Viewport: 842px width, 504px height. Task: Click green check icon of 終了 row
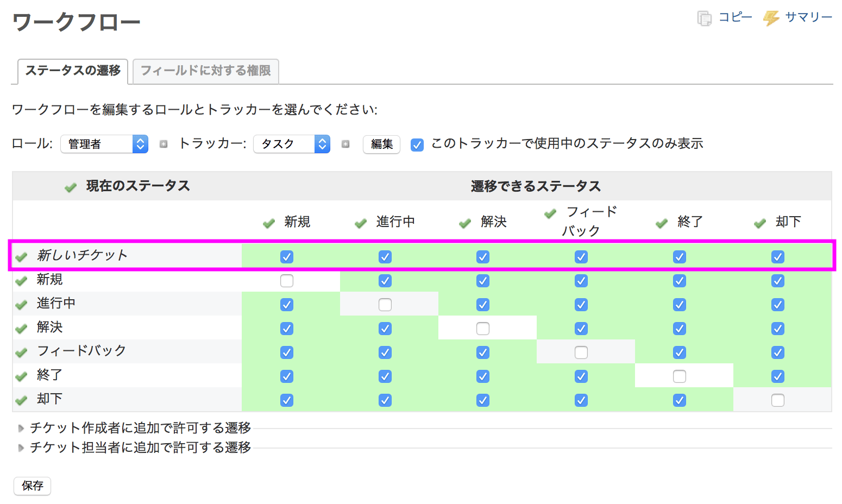click(x=21, y=376)
